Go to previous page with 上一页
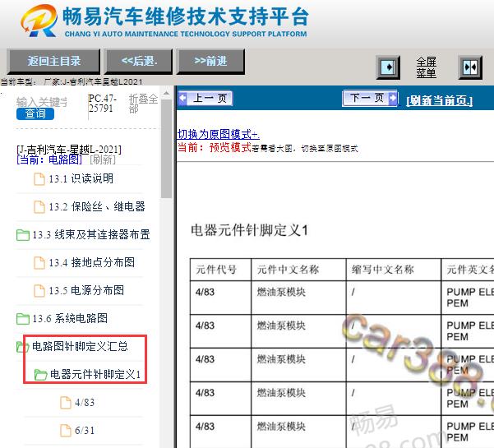494x448 pixels. click(205, 99)
